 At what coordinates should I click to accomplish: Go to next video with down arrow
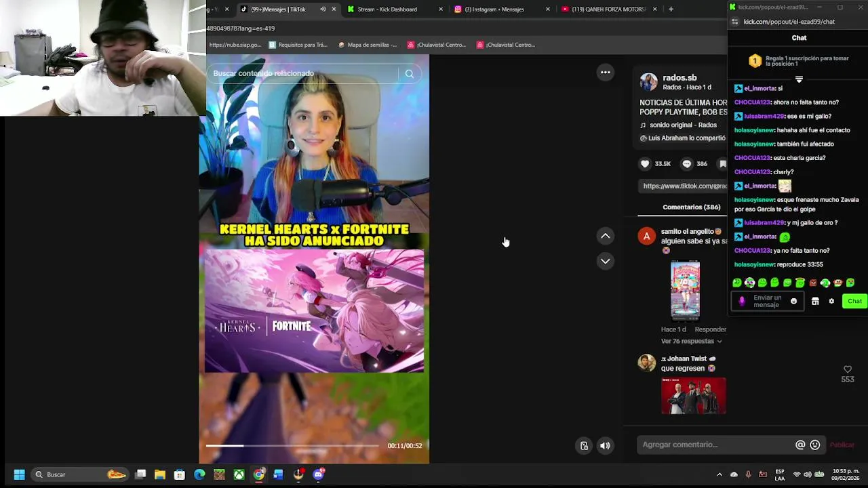pos(606,261)
